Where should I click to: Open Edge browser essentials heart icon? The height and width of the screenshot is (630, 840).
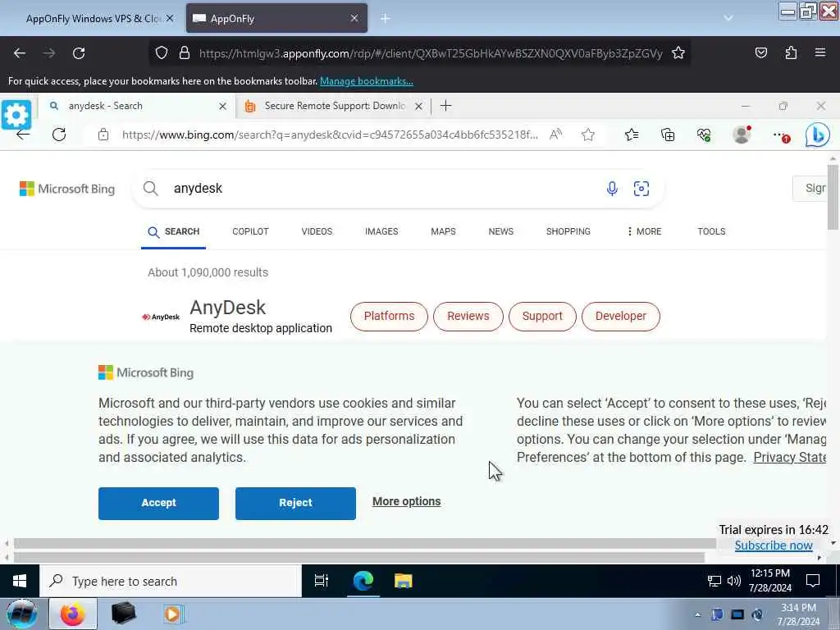tap(704, 135)
